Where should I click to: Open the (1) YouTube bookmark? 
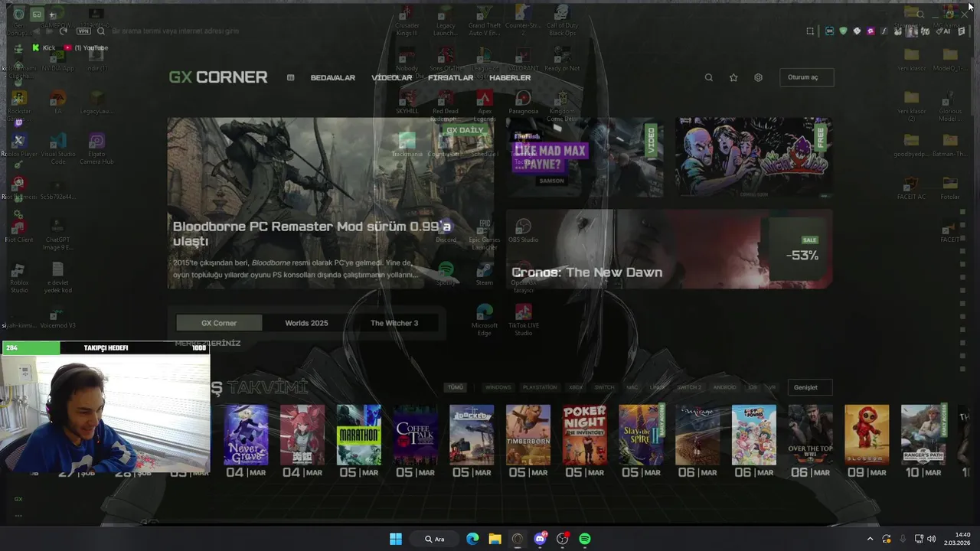click(x=87, y=47)
